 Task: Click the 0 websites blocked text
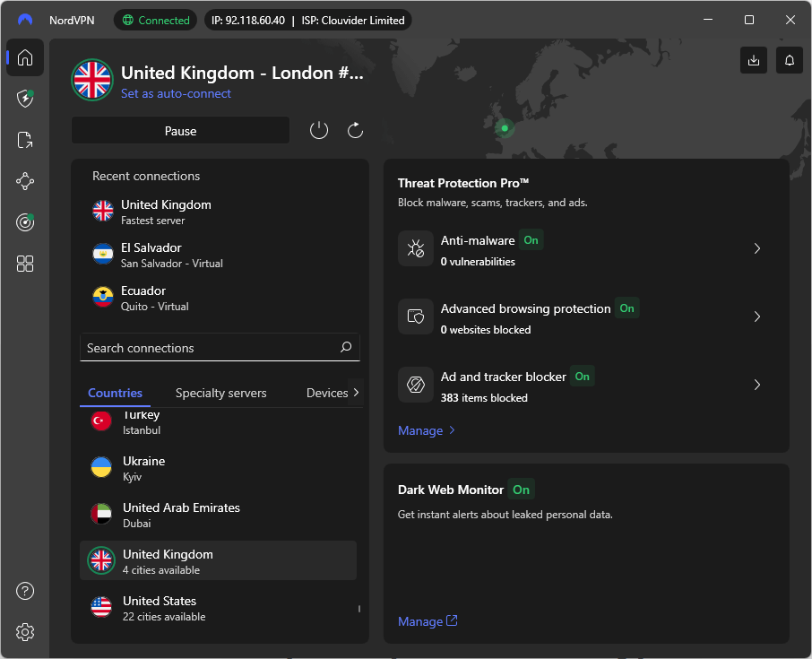[485, 330]
